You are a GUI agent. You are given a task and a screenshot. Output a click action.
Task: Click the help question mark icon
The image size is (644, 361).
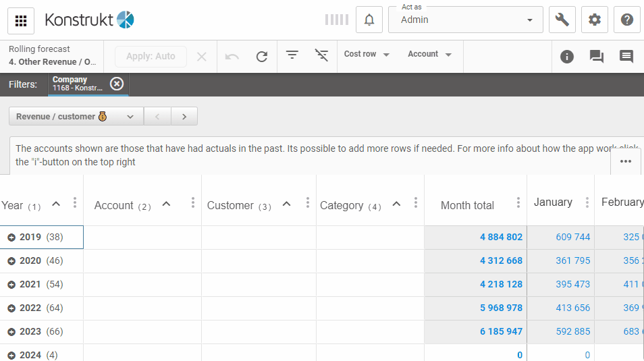pyautogui.click(x=626, y=20)
